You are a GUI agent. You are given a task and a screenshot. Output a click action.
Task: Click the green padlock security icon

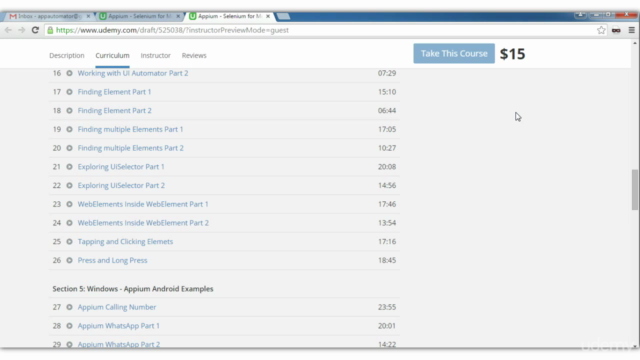click(x=50, y=30)
